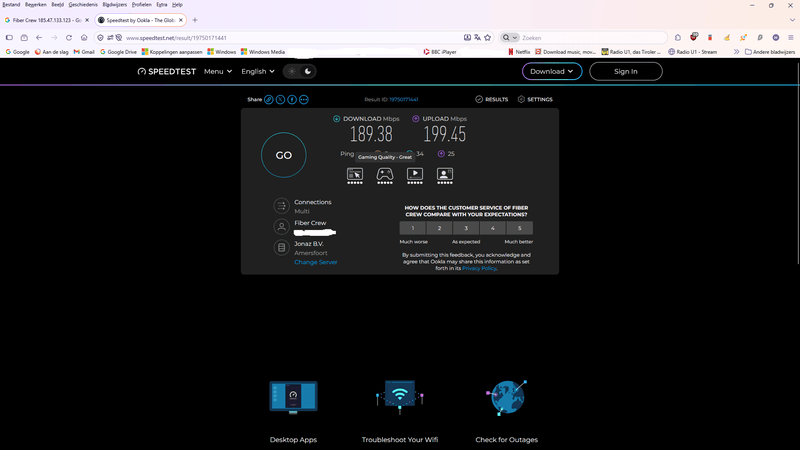Click the Desktop Apps illustration
Viewport: 800px width, 450px height.
point(293,397)
